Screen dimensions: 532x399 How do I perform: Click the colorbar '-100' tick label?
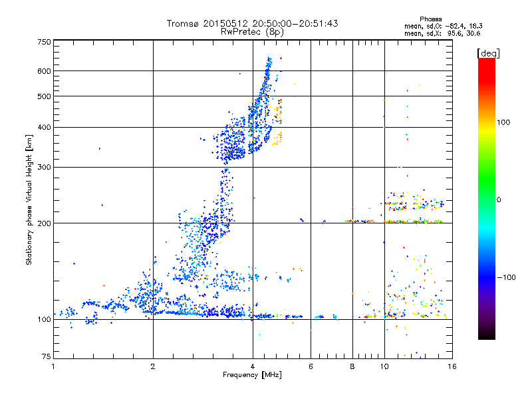point(507,277)
